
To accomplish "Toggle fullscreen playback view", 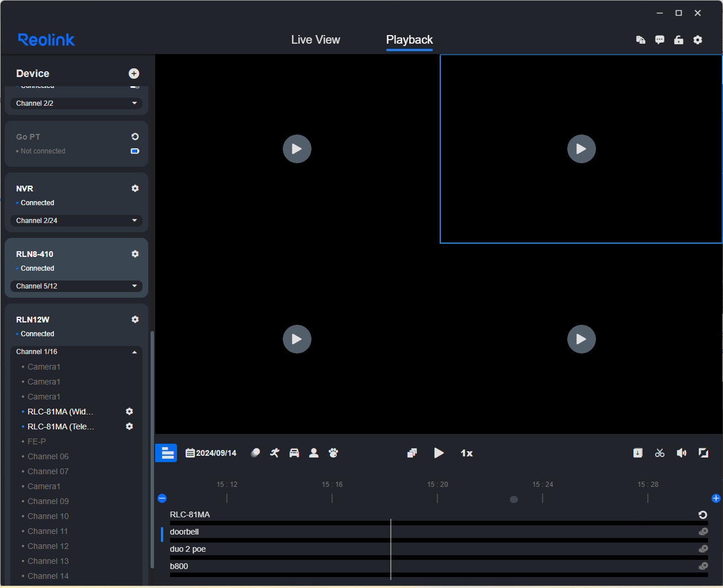I will click(x=703, y=453).
